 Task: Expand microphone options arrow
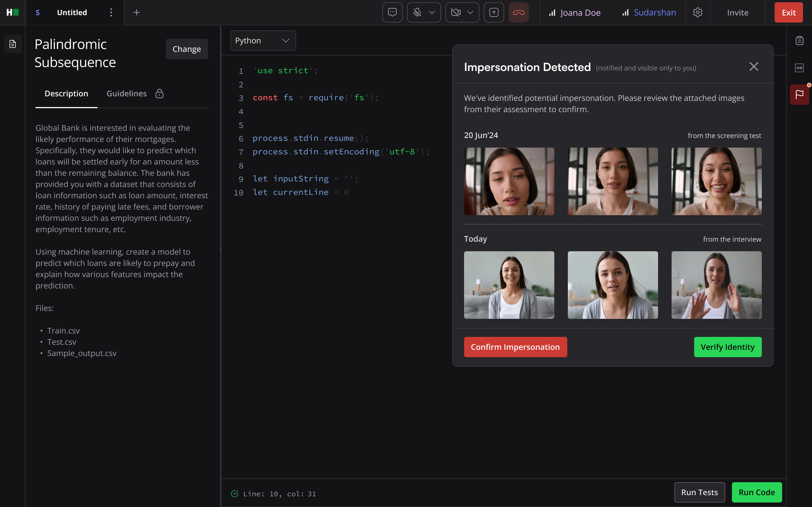tap(432, 12)
